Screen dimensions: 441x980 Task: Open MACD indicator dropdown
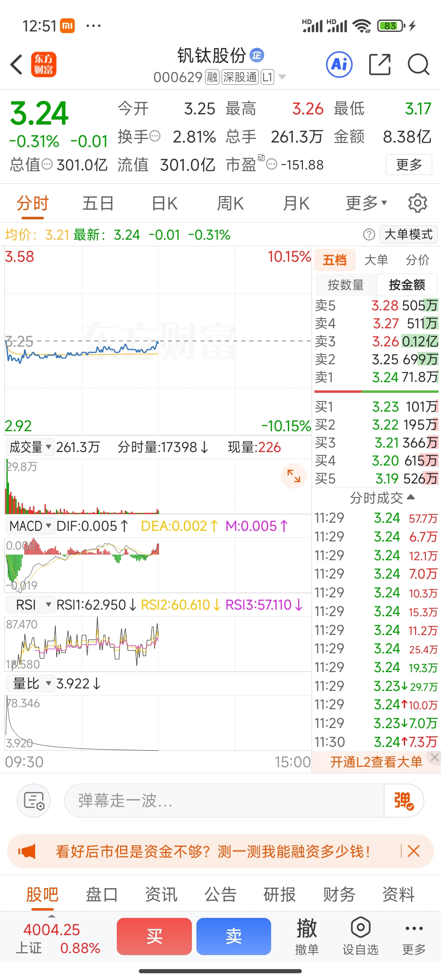pyautogui.click(x=29, y=526)
